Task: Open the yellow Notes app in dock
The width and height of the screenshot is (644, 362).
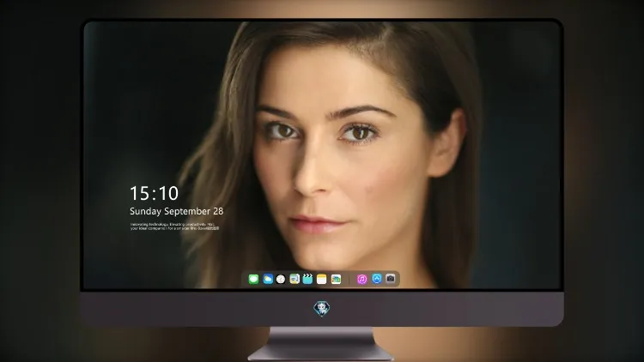Action: (x=322, y=279)
